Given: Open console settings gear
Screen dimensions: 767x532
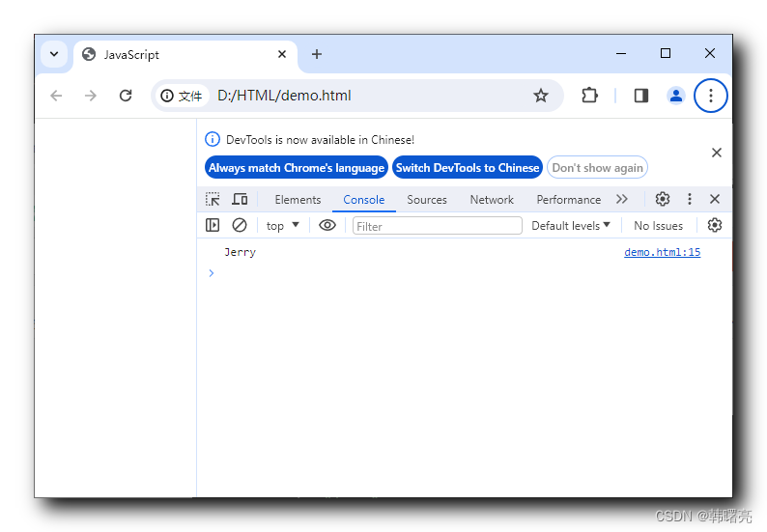Looking at the screenshot, I should click(715, 225).
